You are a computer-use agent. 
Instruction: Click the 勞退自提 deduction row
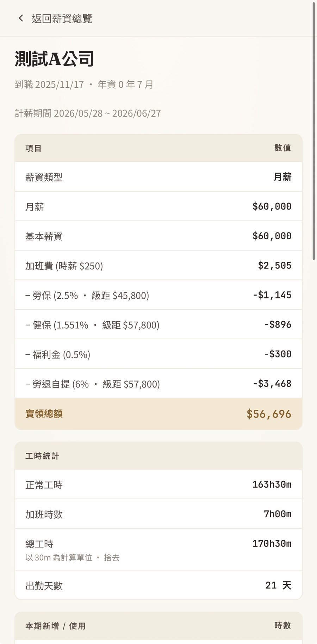(158, 384)
